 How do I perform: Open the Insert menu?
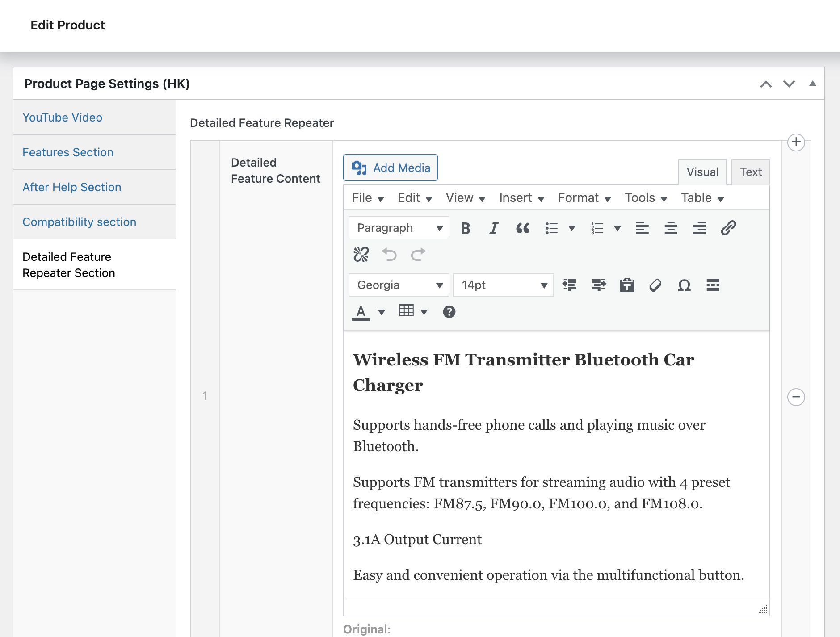click(521, 198)
